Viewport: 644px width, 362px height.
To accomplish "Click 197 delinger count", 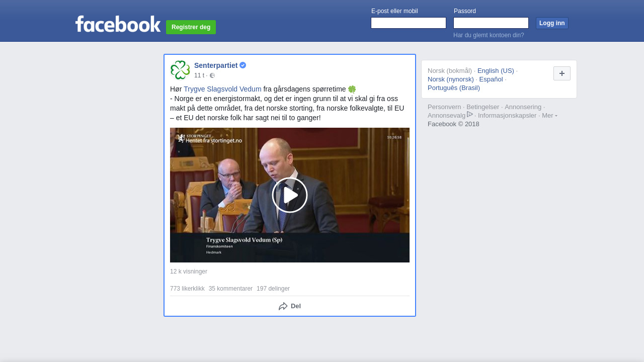I will coord(273,289).
